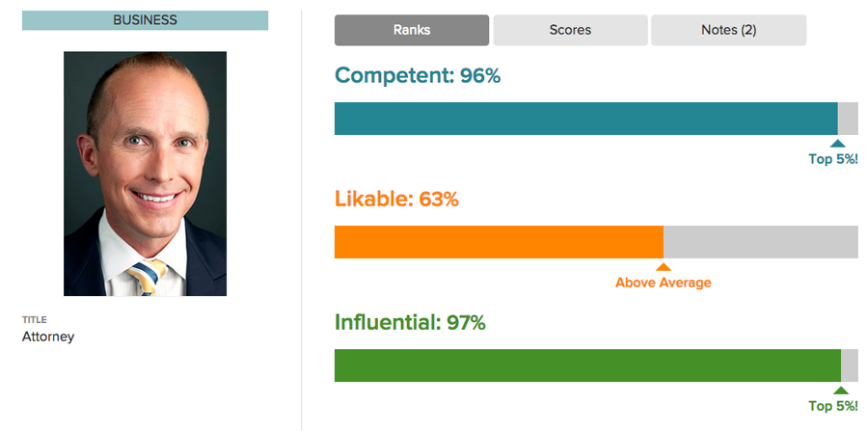Click the Influential: 97% heading
The width and height of the screenshot is (868, 431).
410,323
